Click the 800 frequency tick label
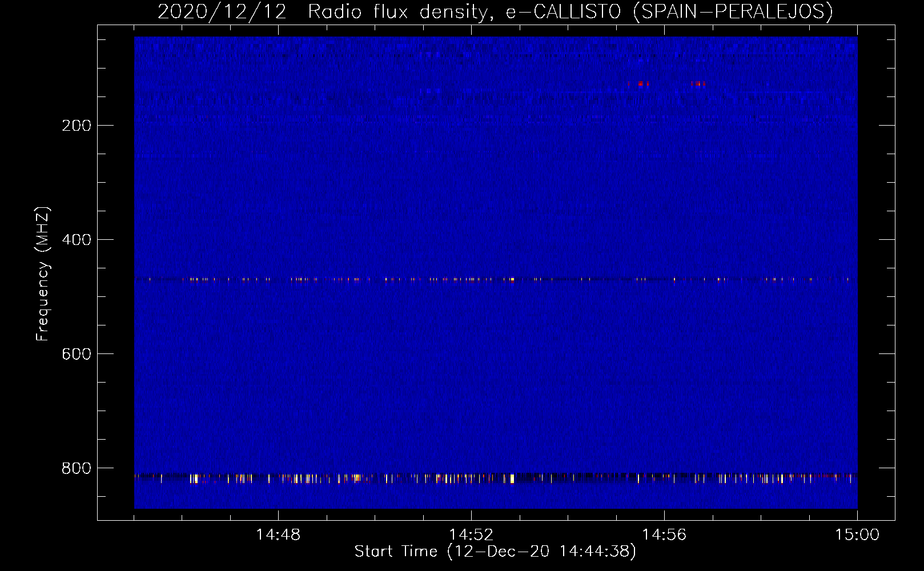Screen dimensions: 924x571 [77, 468]
